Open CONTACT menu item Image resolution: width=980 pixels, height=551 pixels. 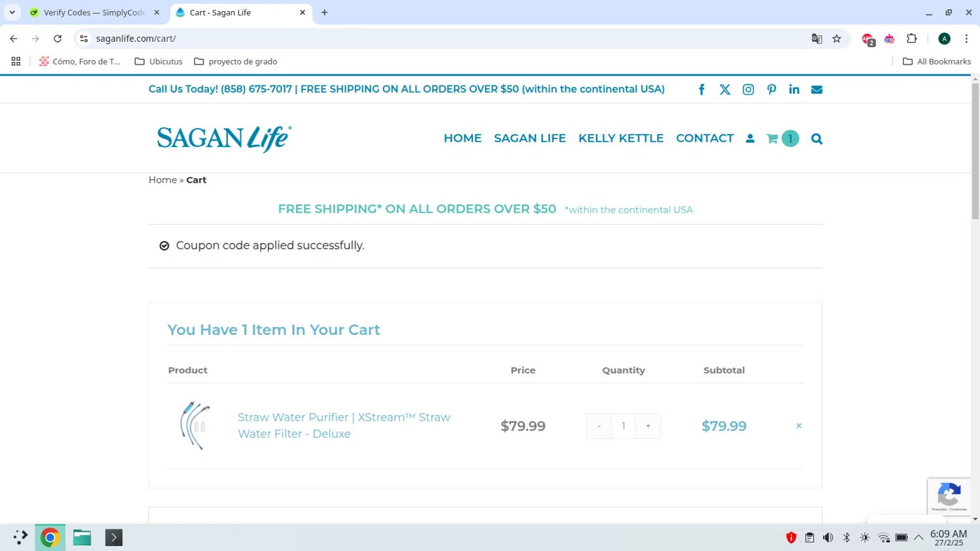[x=705, y=138]
